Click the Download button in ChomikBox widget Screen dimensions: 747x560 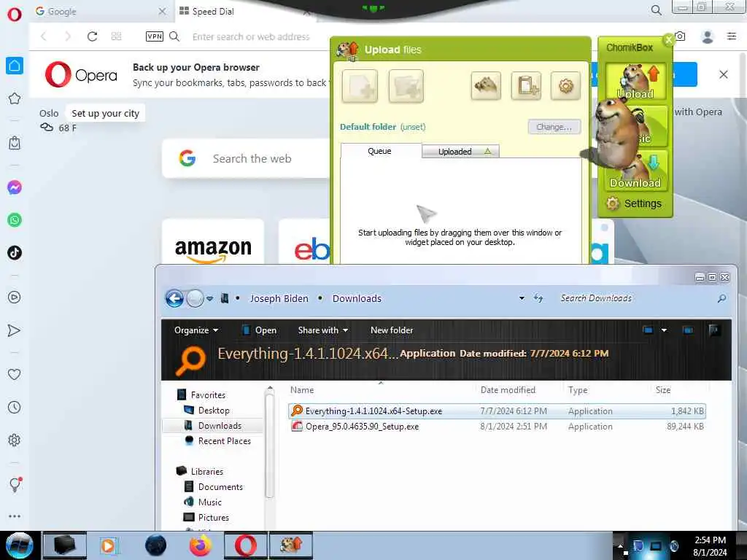[636, 173]
